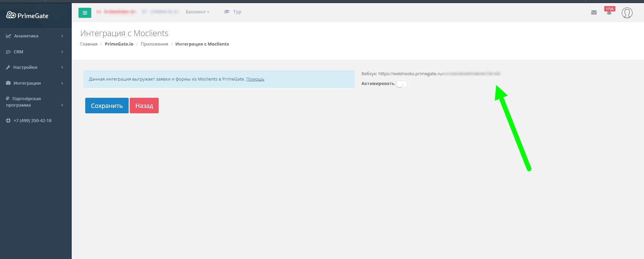Click the Тур graduation cap icon
Viewport: 644px width, 259px height.
click(227, 12)
